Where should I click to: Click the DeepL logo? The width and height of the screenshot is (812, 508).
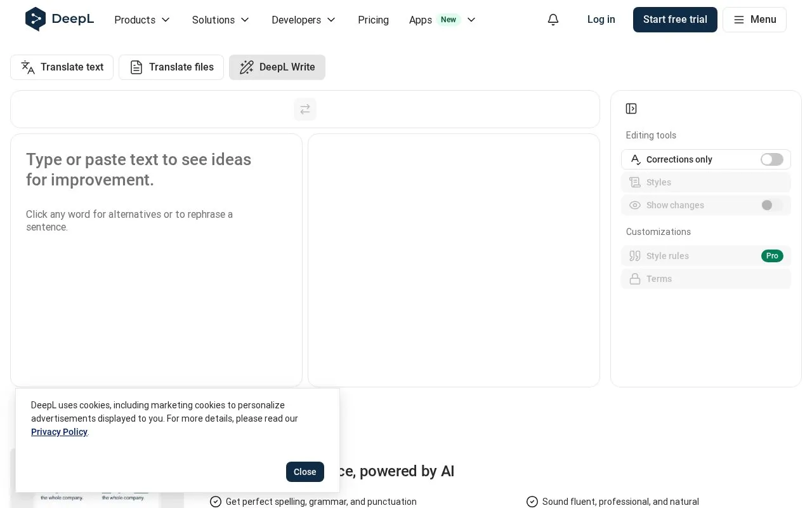60,20
